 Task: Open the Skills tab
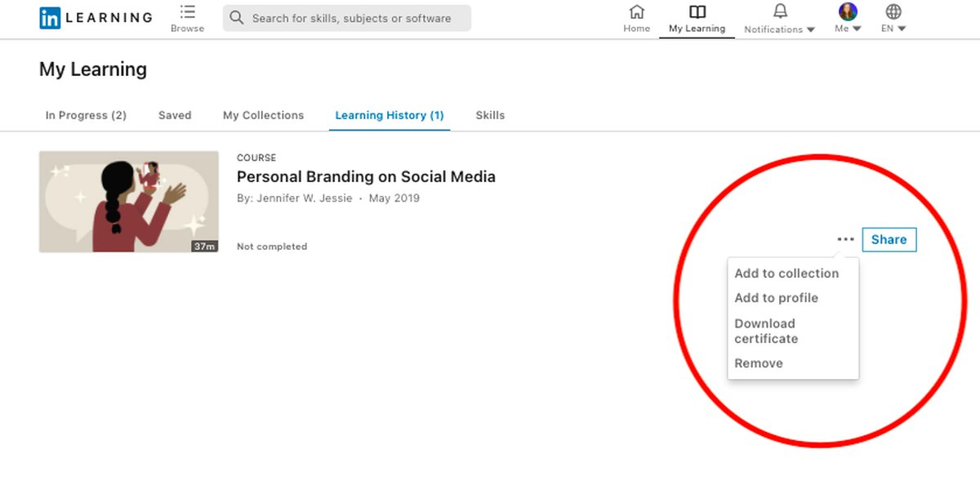[x=490, y=115]
